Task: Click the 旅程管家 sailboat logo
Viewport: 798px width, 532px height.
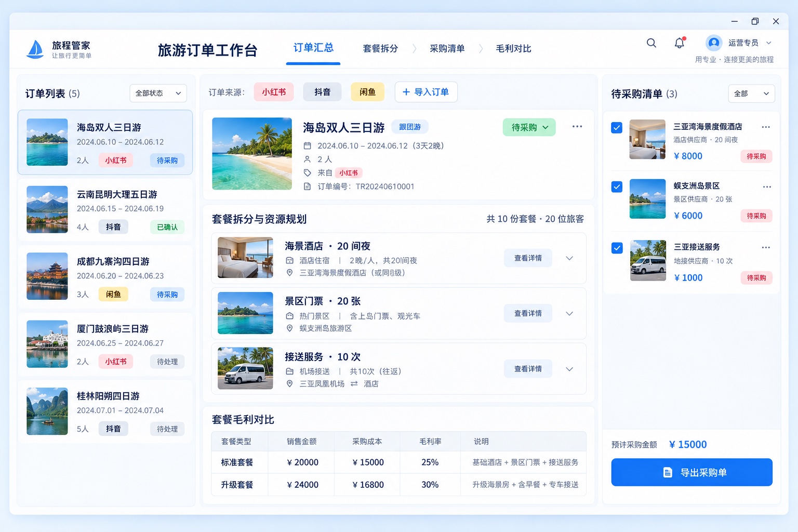Action: click(35, 49)
